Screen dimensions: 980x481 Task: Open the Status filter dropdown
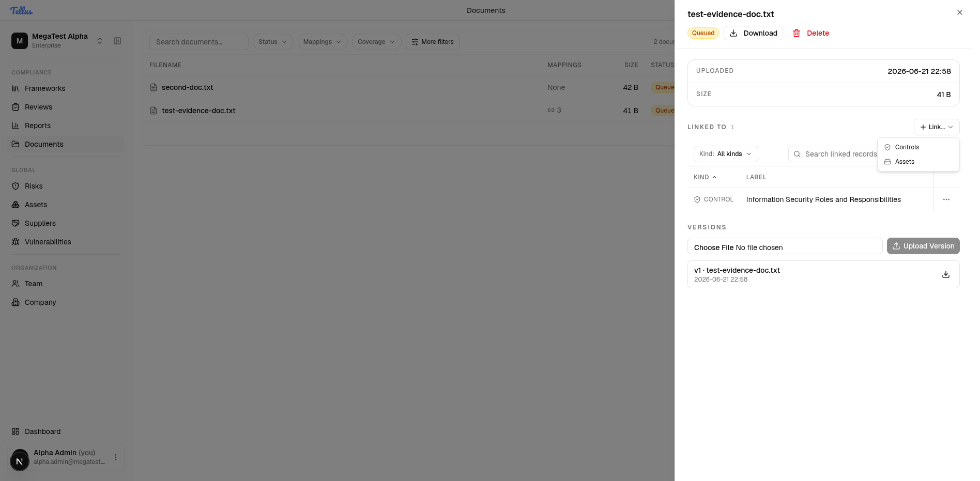[x=273, y=42]
